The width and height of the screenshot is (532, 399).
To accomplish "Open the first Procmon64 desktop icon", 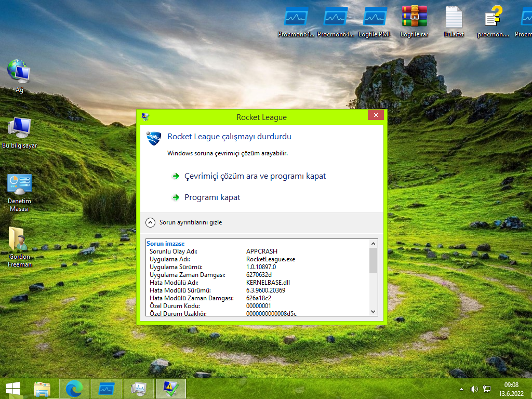I will pos(296,21).
